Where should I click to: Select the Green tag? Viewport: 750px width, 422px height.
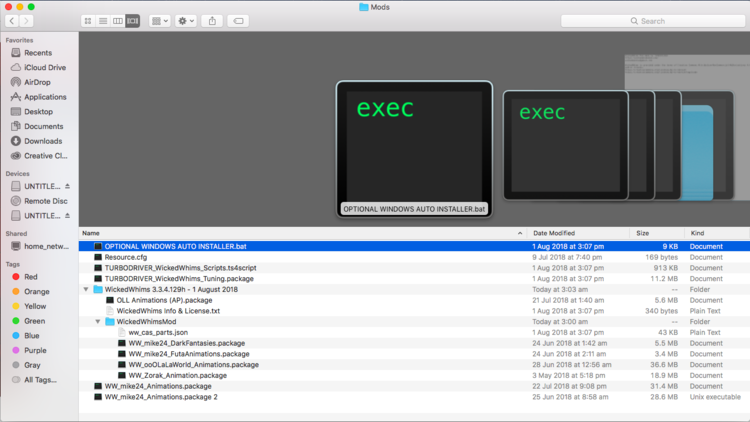[34, 321]
